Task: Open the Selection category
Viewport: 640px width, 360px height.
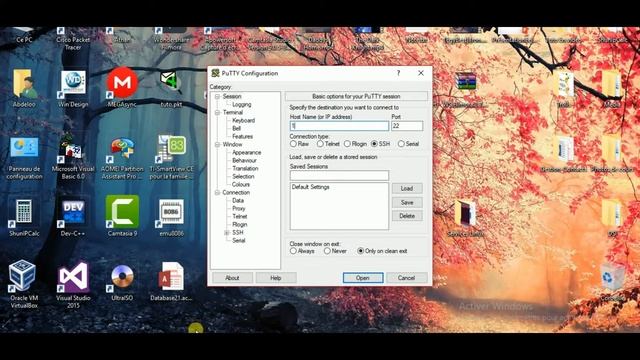Action: point(243,176)
